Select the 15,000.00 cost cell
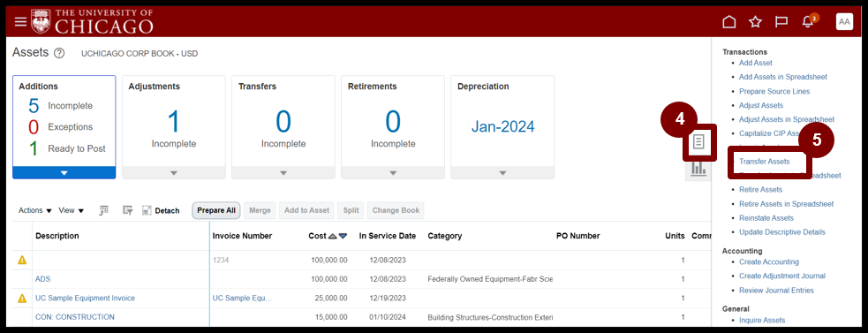The width and height of the screenshot is (868, 333). 332,317
